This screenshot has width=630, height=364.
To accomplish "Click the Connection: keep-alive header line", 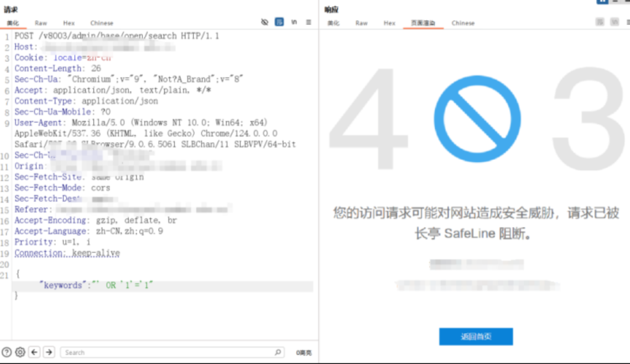I will tap(67, 253).
